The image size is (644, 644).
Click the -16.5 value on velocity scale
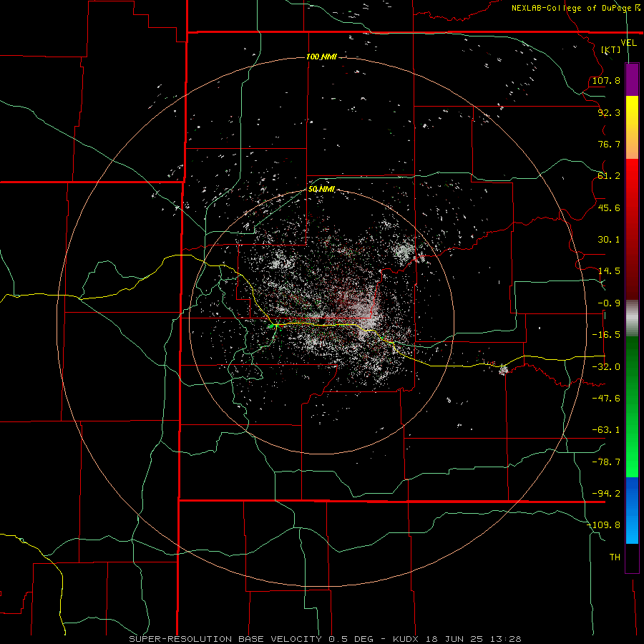(x=606, y=335)
